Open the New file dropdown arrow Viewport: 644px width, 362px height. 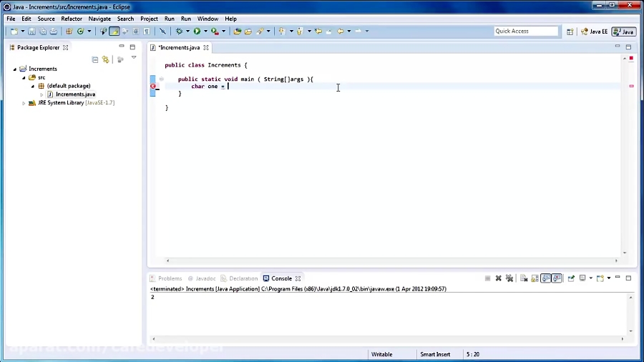[23, 31]
